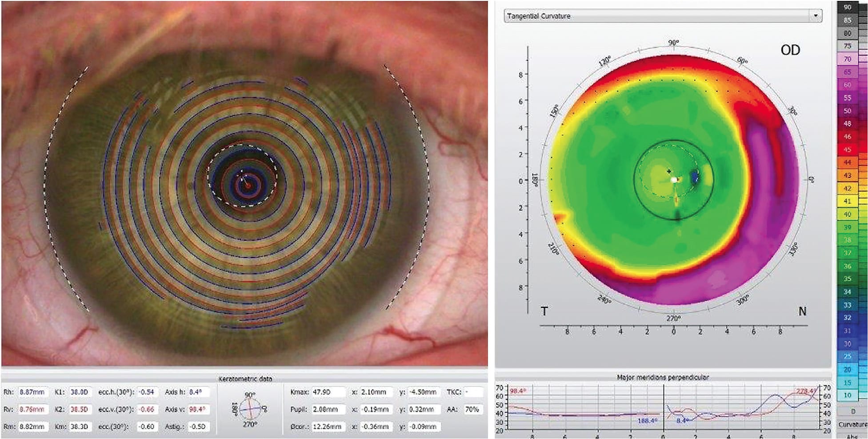This screenshot has height=439, width=868.
Task: Click the 48 swatch on color scale
Action: 848,124
